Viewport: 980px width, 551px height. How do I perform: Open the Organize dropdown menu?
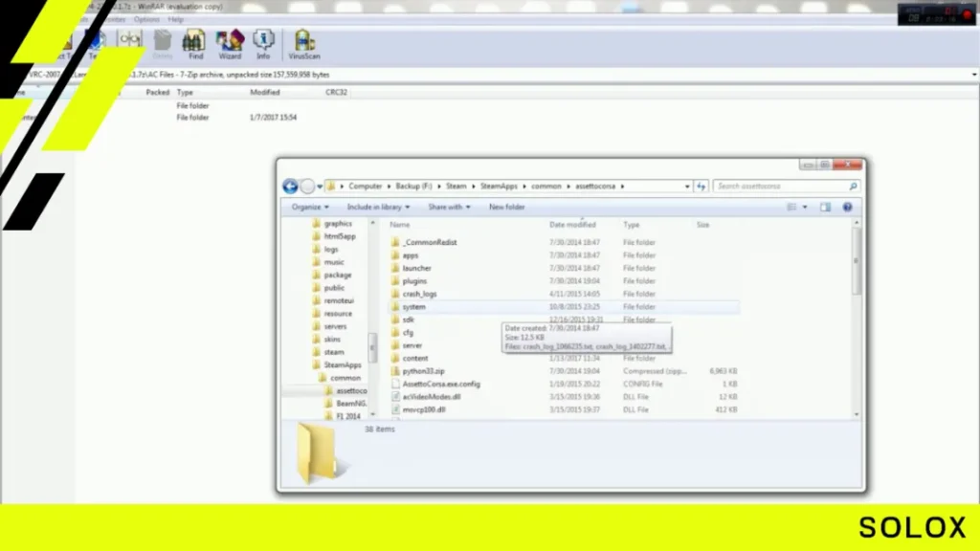(x=310, y=207)
